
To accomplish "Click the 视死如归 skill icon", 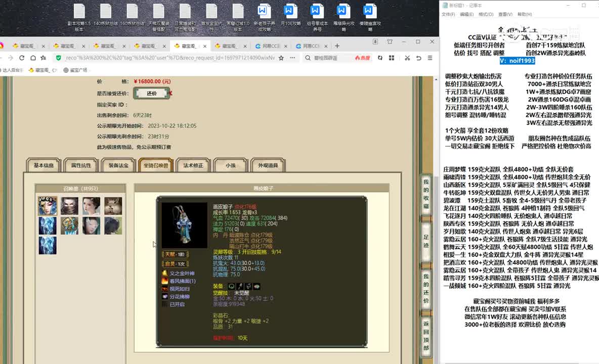I will 164,289.
